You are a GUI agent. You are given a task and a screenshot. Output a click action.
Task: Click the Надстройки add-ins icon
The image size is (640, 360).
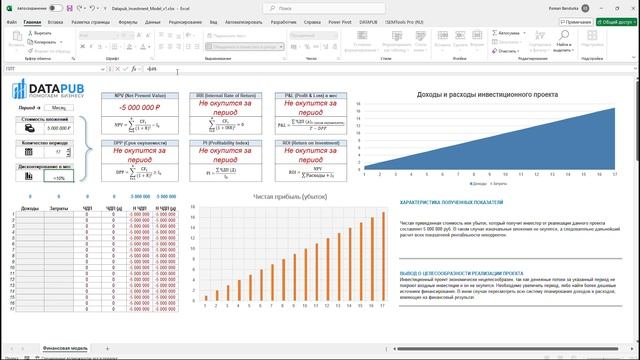[x=592, y=36]
